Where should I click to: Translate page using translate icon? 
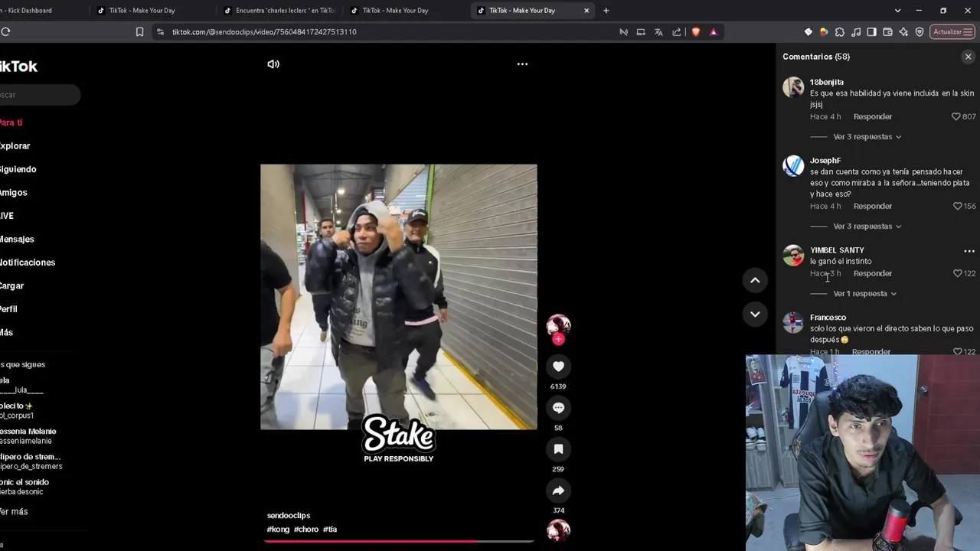[x=658, y=32]
